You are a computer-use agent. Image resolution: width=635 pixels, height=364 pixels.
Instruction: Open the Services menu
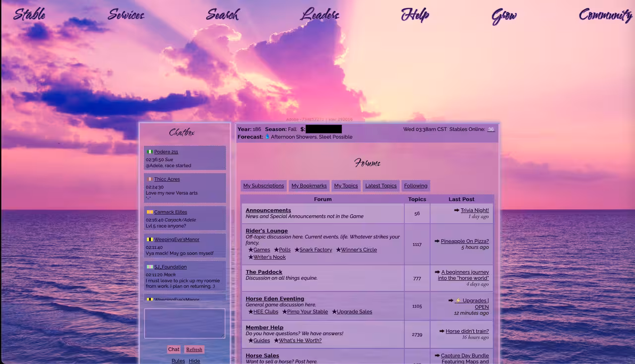point(126,14)
